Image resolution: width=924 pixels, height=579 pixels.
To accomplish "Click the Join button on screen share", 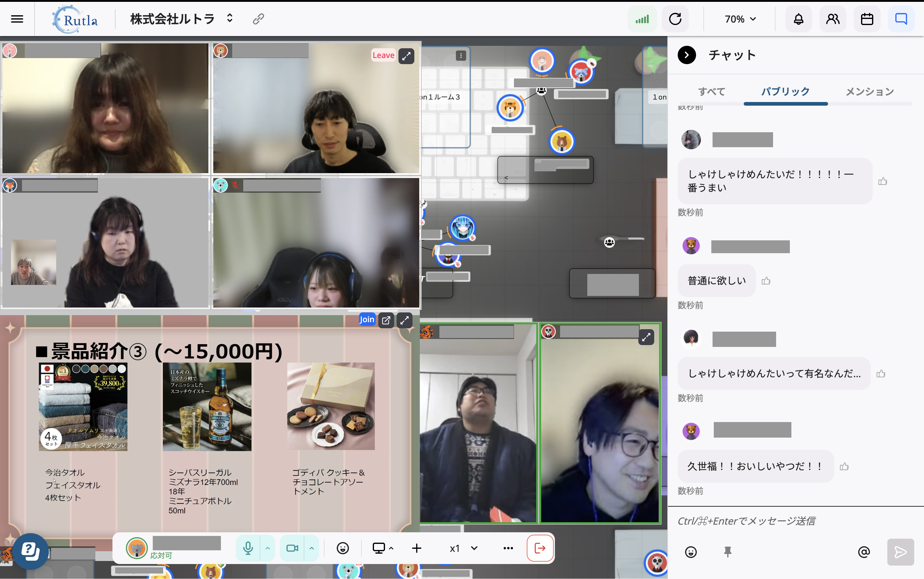I will click(367, 319).
